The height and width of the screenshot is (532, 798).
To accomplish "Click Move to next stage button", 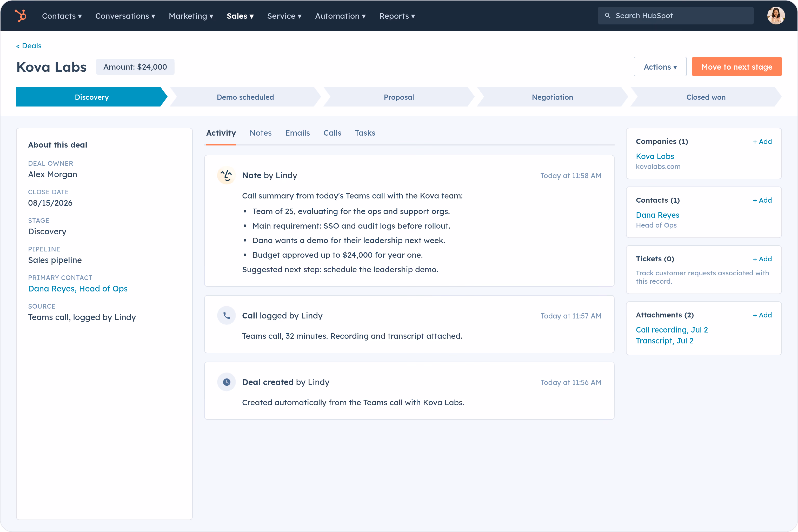I will pyautogui.click(x=737, y=66).
